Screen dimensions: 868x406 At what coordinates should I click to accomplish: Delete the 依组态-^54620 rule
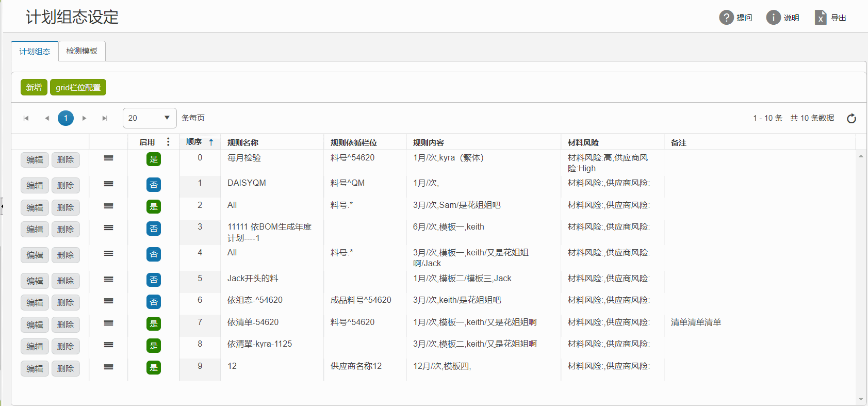[65, 303]
